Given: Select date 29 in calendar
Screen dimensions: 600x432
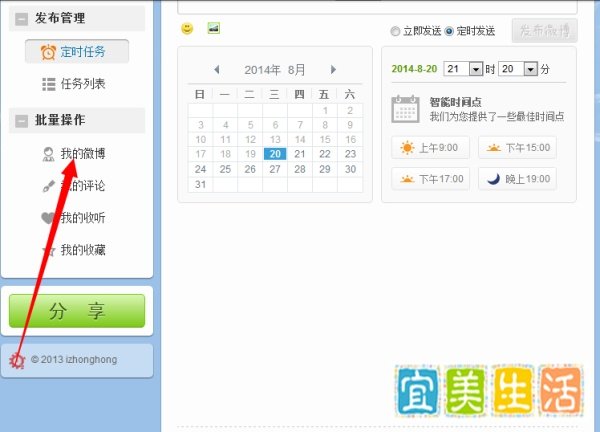Looking at the screenshot, I should 325,169.
